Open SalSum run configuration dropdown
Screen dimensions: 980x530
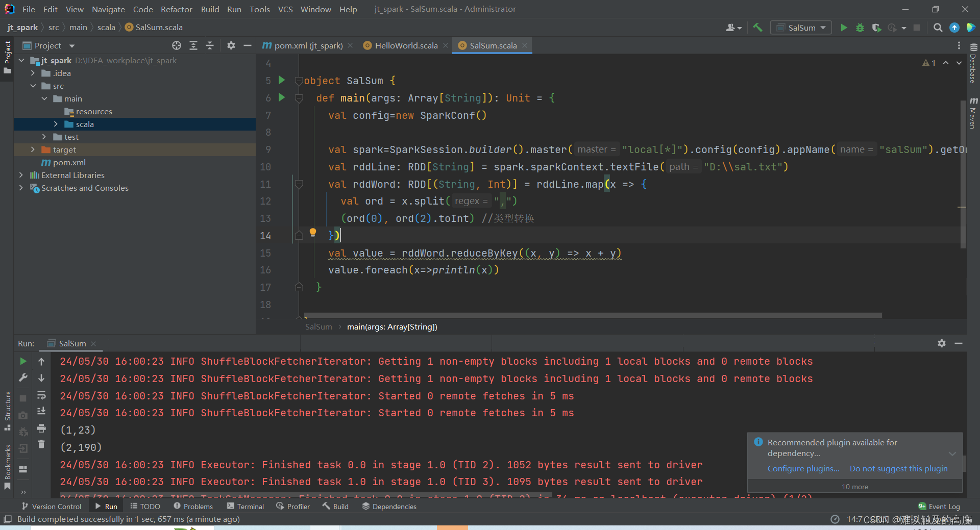801,28
